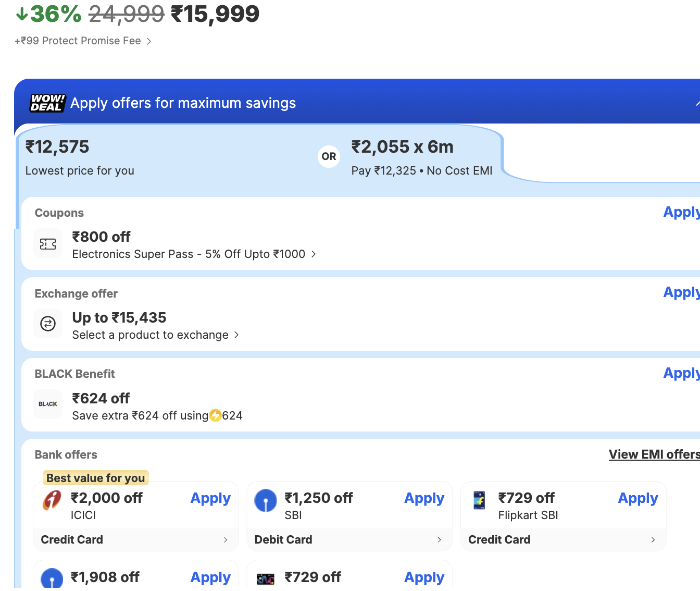Apply the ₹800 off coupon
This screenshot has width=700, height=591.
click(x=681, y=212)
